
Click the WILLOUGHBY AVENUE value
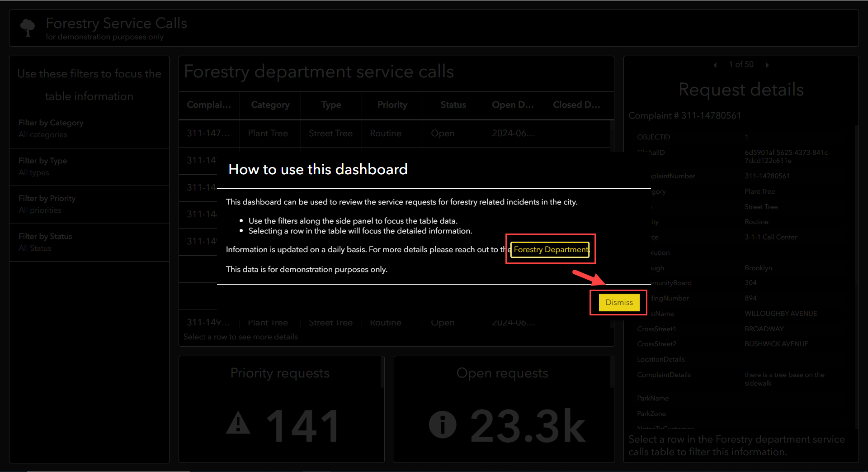[781, 314]
